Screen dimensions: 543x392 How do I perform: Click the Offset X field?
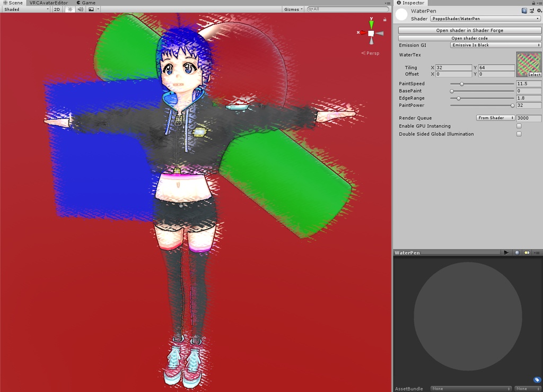[453, 74]
